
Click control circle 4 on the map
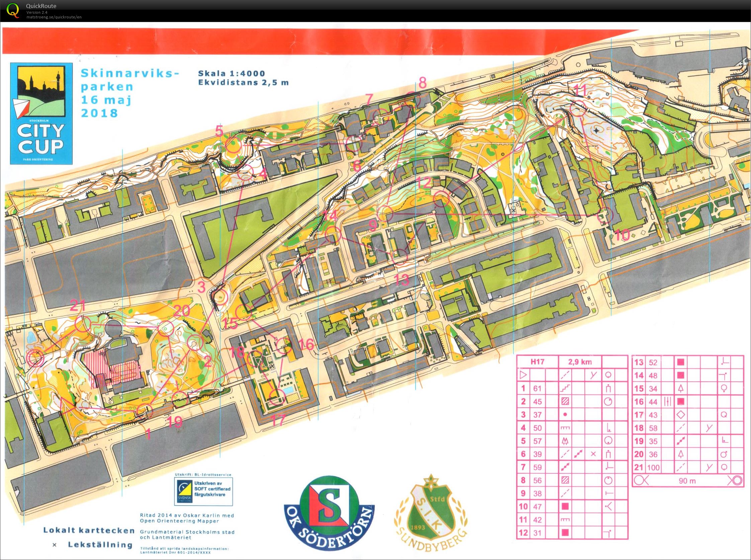click(x=245, y=173)
